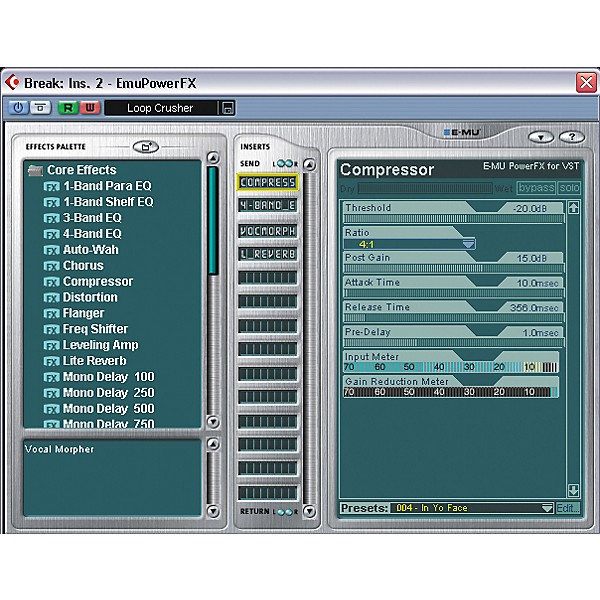Select the 4-BAND_E insert slot
The height and width of the screenshot is (600, 600).
click(267, 205)
